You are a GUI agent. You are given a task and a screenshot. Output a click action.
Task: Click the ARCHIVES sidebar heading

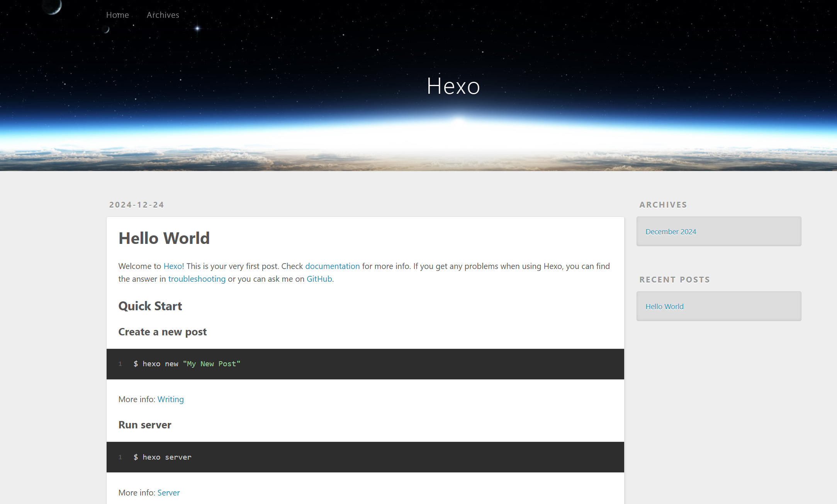click(663, 205)
